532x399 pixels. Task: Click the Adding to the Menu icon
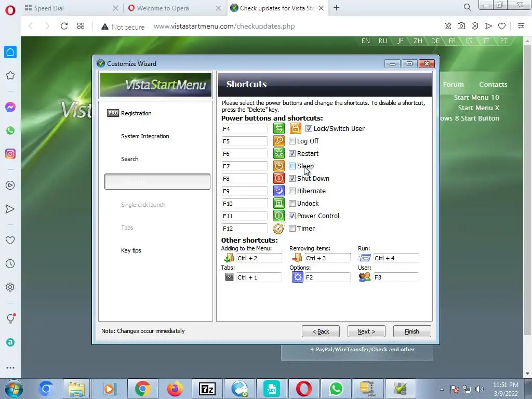pos(229,258)
